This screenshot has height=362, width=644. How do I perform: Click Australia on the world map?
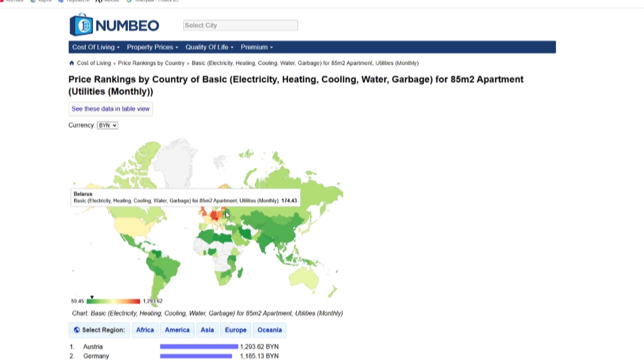coord(304,278)
